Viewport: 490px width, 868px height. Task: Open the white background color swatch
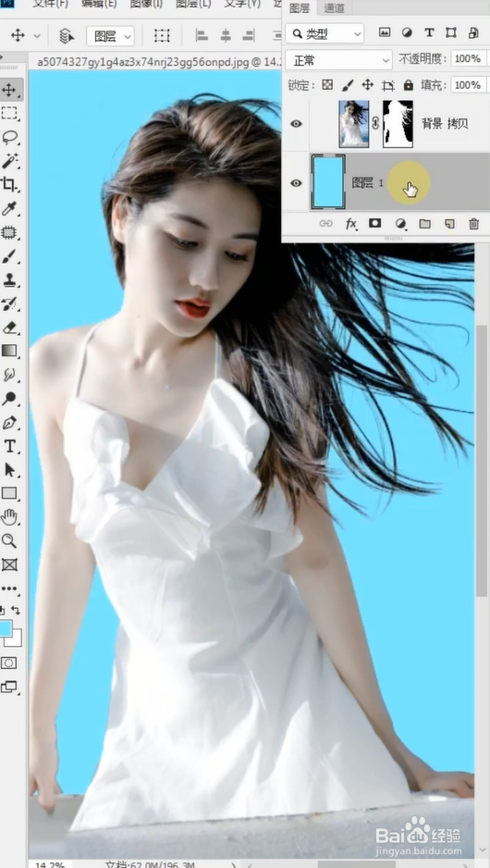(17, 641)
